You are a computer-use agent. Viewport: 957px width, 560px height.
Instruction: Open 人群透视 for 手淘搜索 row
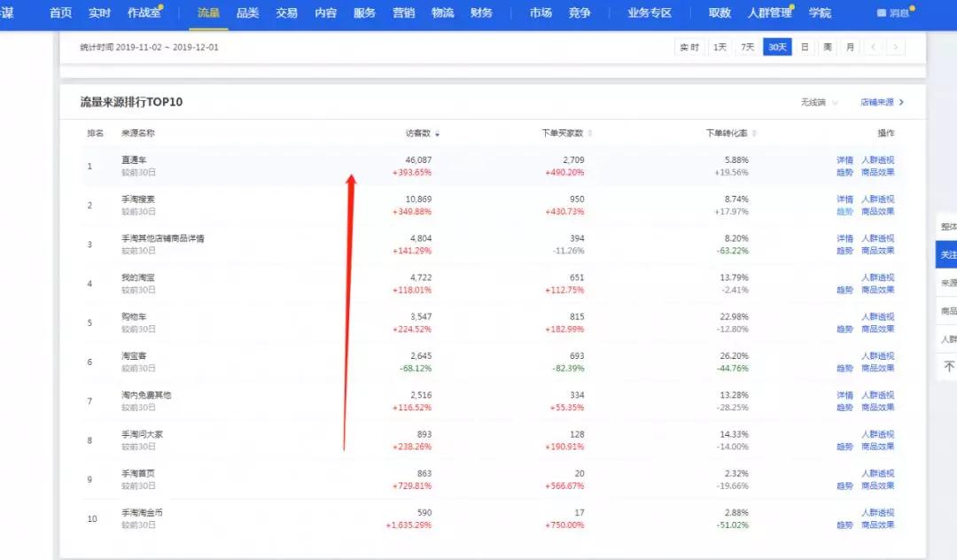(x=877, y=199)
